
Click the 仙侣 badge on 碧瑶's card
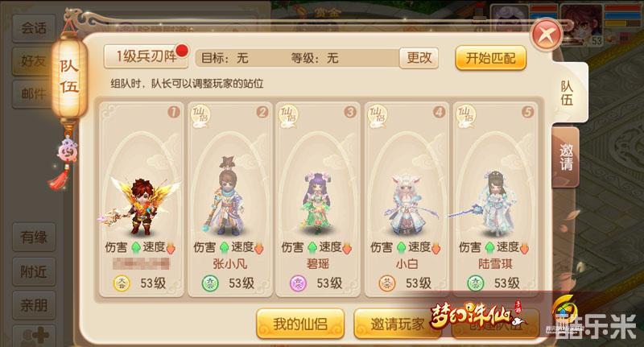pos(289,116)
